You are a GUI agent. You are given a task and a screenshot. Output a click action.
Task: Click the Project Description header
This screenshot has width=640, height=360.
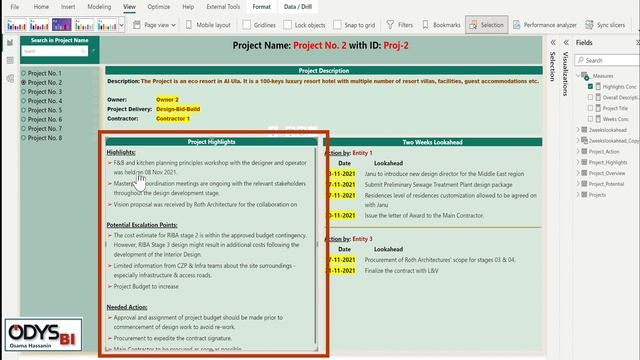click(x=324, y=71)
